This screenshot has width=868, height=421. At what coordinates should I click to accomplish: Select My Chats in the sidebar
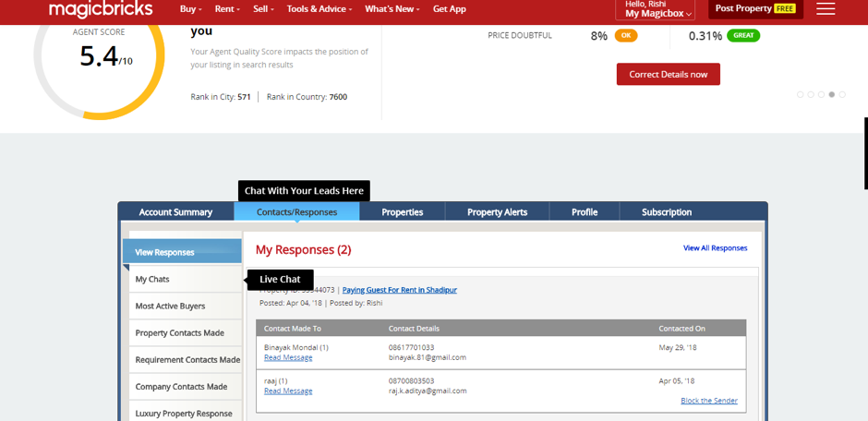[x=152, y=279]
